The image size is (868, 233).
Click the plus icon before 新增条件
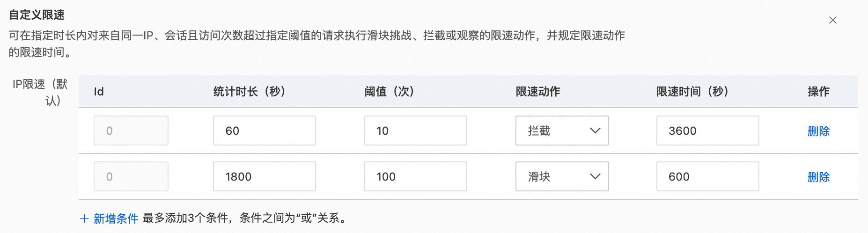coord(84,218)
